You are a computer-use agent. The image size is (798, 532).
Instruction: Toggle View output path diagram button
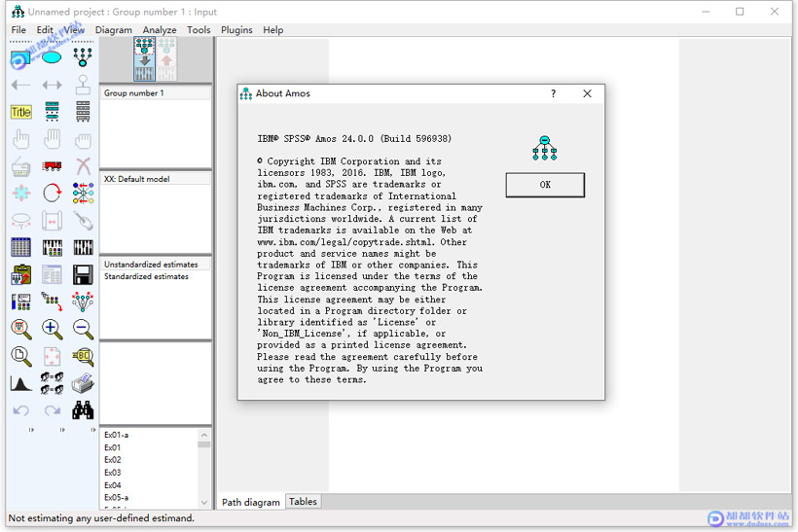(166, 59)
